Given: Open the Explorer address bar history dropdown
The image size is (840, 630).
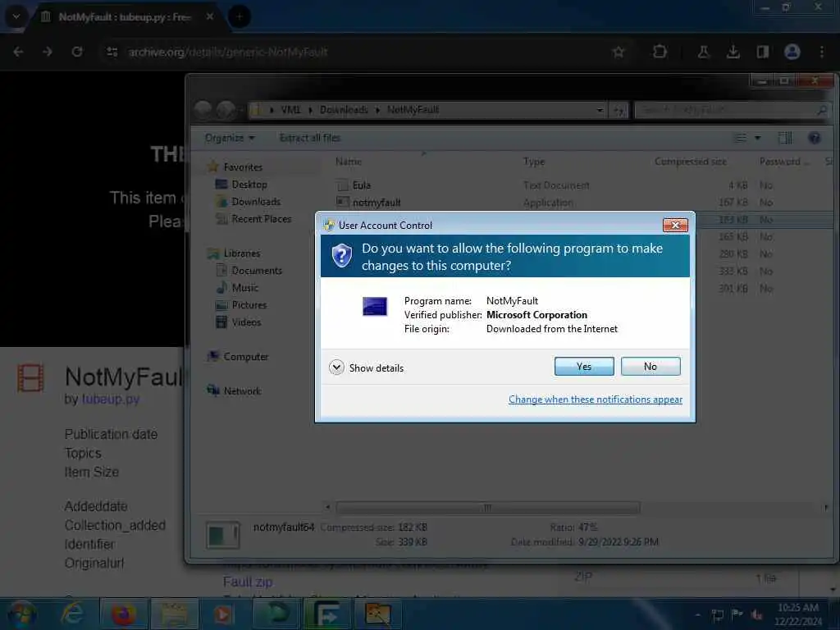Looking at the screenshot, I should pyautogui.click(x=600, y=111).
